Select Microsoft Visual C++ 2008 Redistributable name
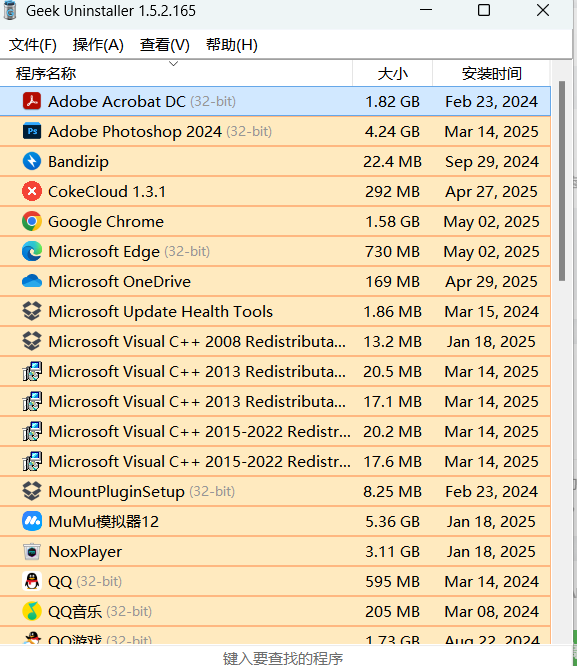The height and width of the screenshot is (666, 577). pos(197,341)
